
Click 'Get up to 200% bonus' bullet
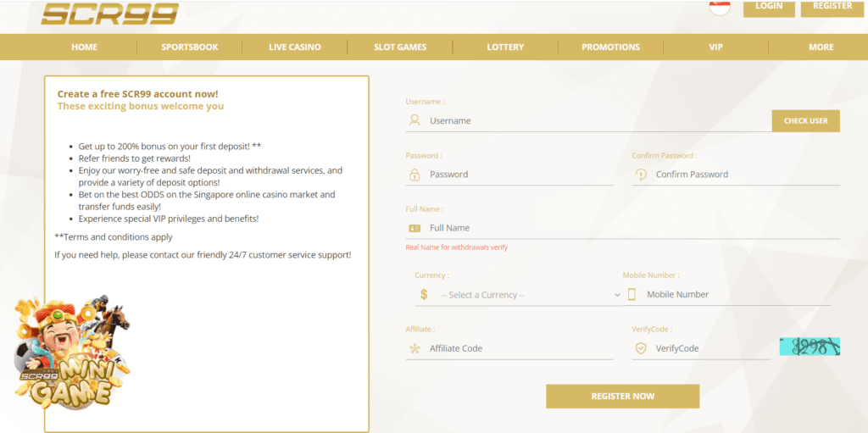170,147
